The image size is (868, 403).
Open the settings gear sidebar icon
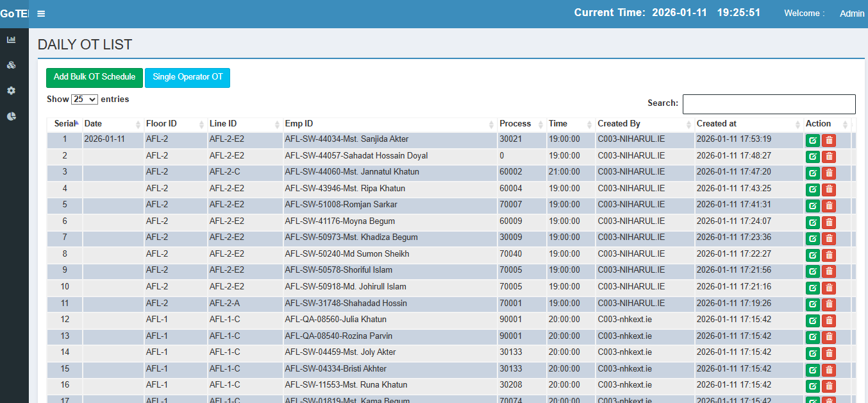(x=11, y=91)
